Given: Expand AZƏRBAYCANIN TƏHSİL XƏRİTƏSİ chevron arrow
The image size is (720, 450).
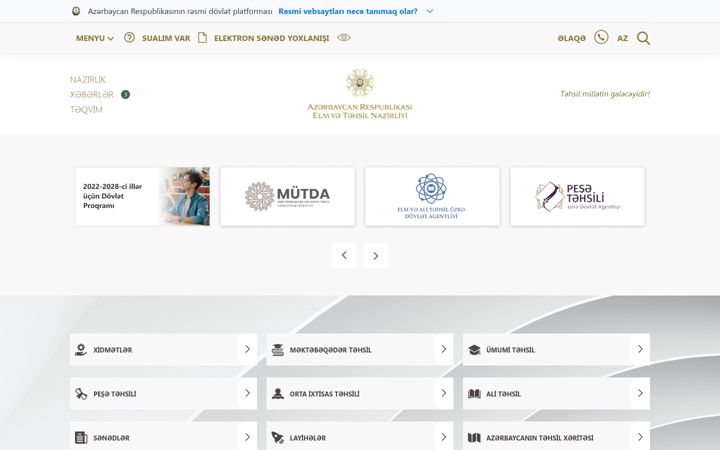Looking at the screenshot, I should pos(641,437).
